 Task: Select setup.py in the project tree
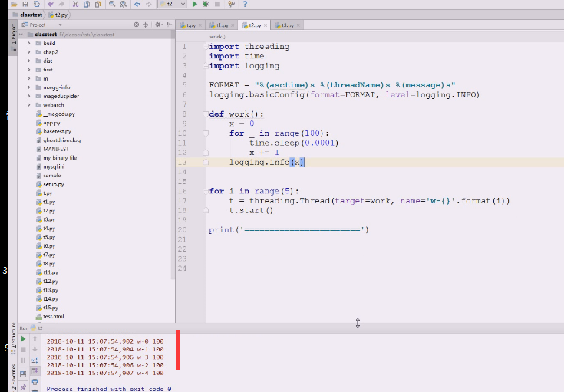click(50, 184)
